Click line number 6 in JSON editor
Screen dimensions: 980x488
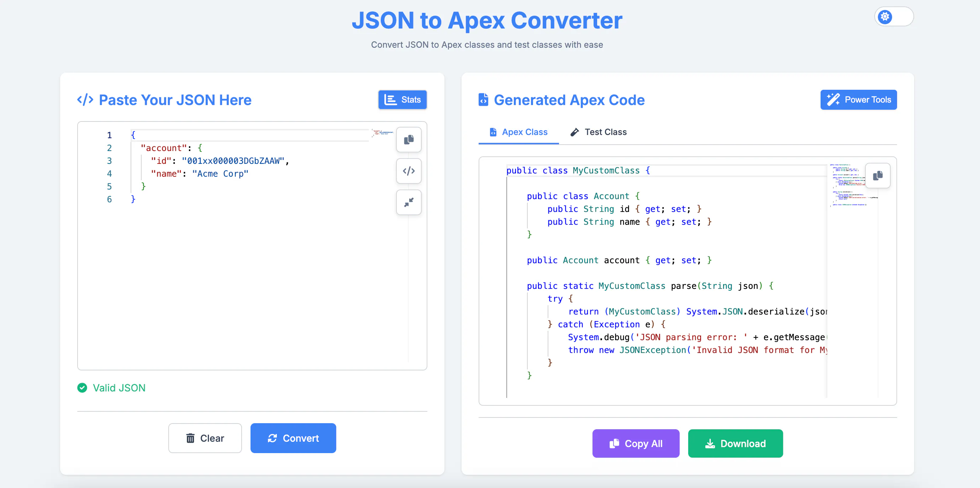tap(109, 199)
